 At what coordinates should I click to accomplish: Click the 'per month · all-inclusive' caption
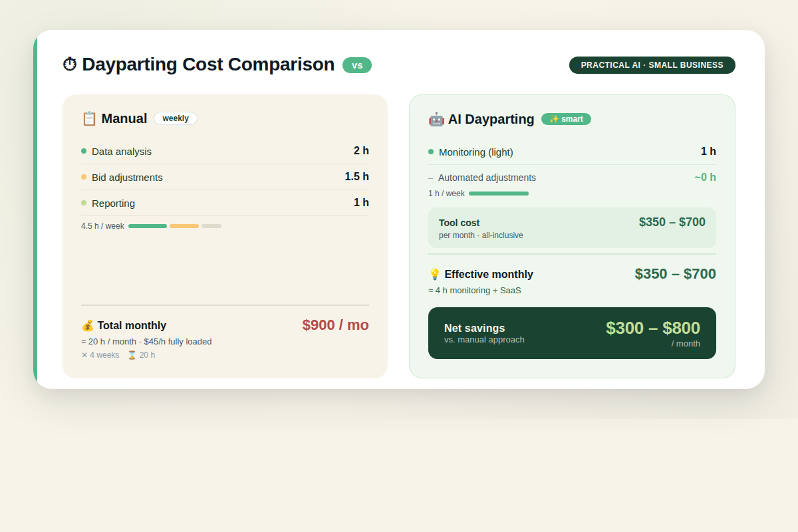481,235
